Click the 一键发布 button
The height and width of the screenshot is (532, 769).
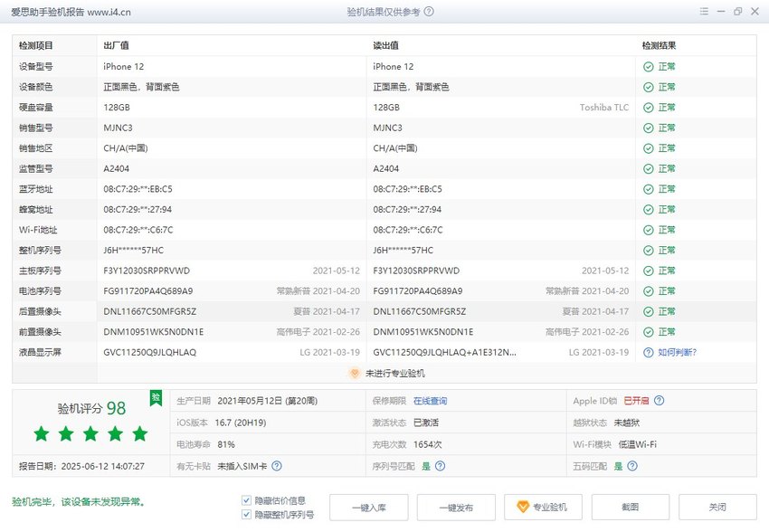point(456,508)
